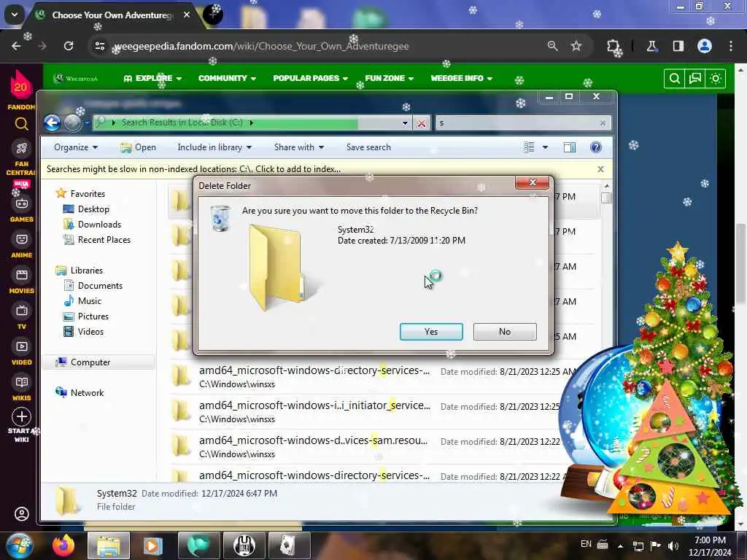Open Fandom sidebar search icon
This screenshot has width=747, height=560.
coord(21,124)
